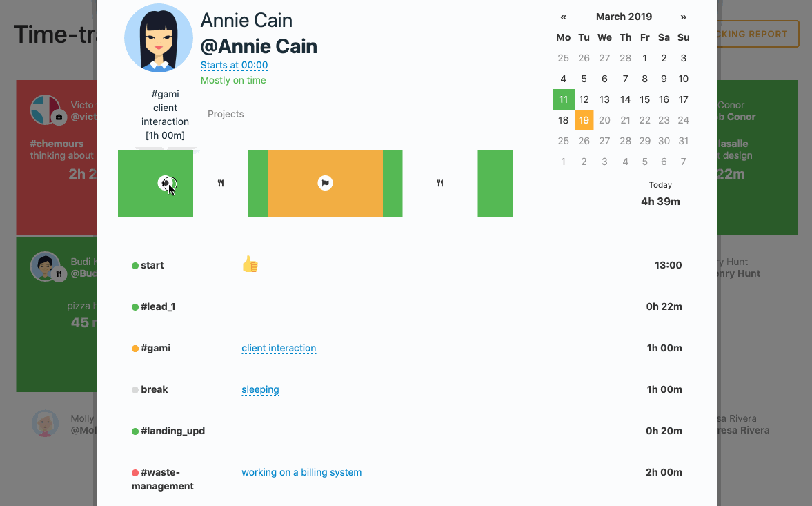
Task: Click the red dot beside #waste-management
Action: (135, 473)
